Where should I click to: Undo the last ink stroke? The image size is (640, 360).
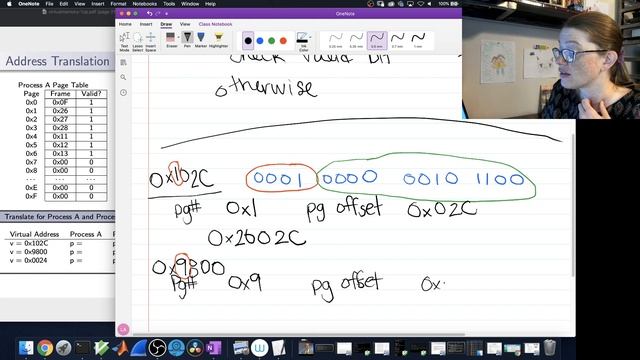(x=149, y=13)
